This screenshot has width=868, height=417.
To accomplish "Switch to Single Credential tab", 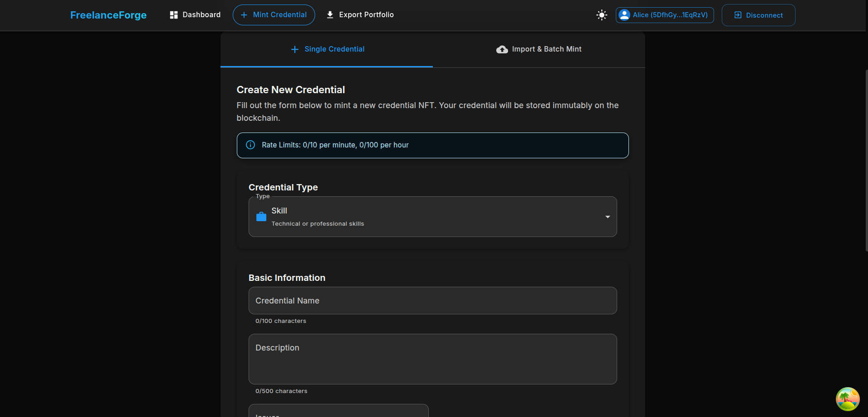I will 327,49.
